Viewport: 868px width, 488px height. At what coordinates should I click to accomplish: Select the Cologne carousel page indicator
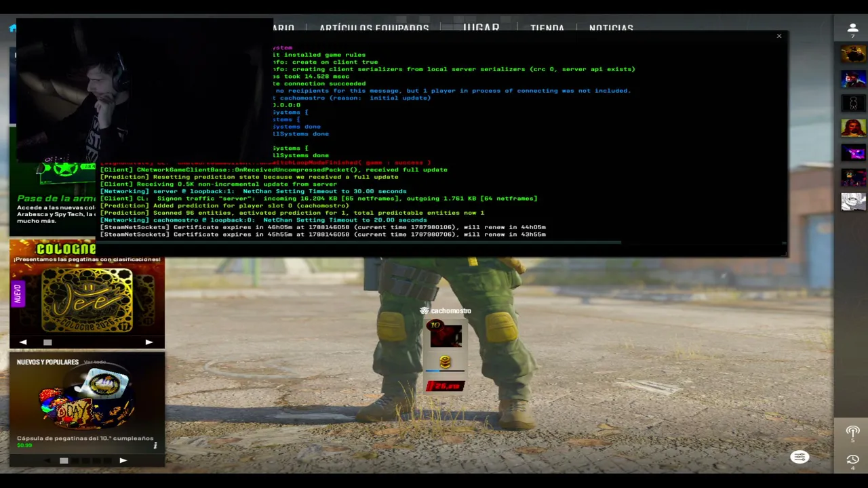(47, 342)
